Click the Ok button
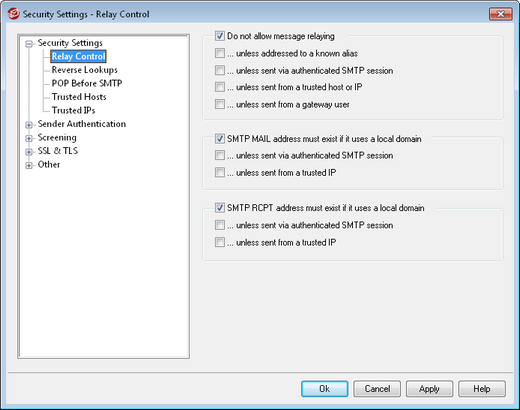 point(325,389)
